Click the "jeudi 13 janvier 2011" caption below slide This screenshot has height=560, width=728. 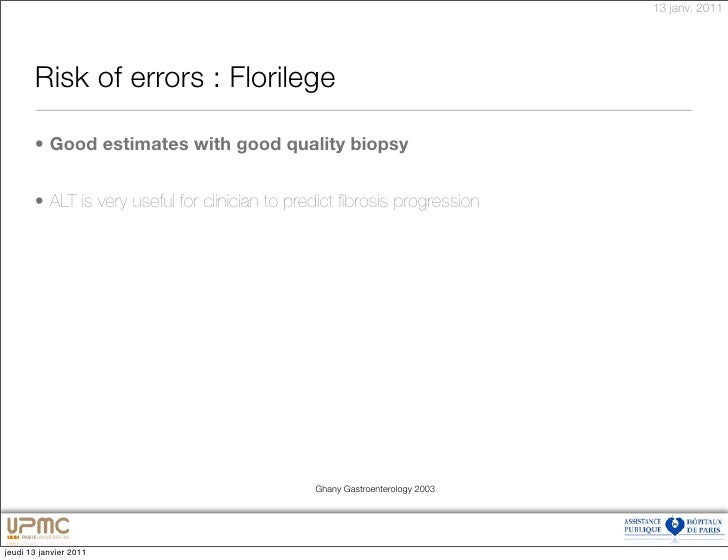point(45,552)
